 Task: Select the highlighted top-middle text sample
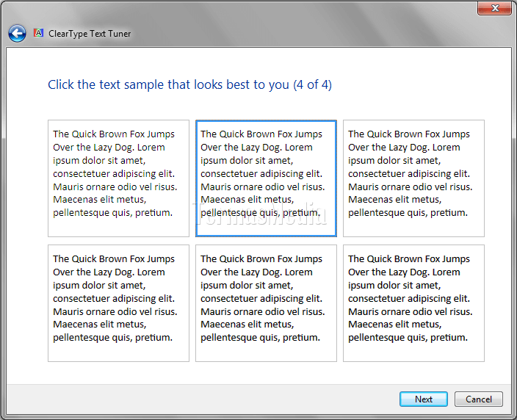coord(266,178)
